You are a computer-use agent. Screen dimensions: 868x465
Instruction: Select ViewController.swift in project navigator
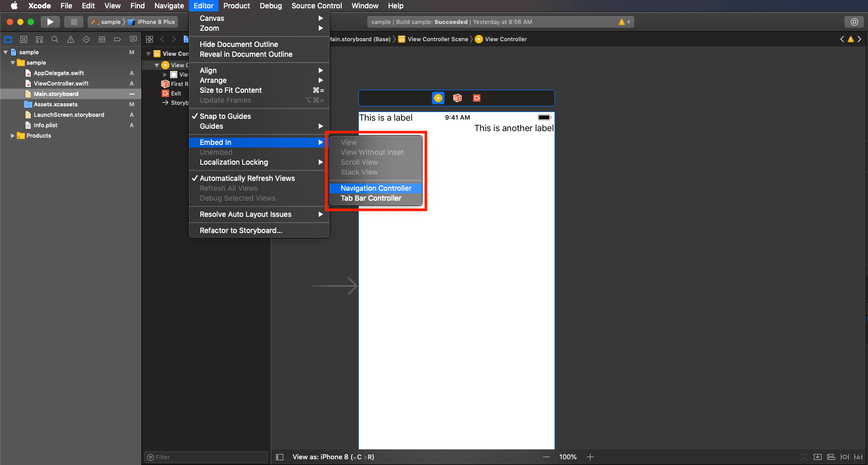[x=61, y=83]
